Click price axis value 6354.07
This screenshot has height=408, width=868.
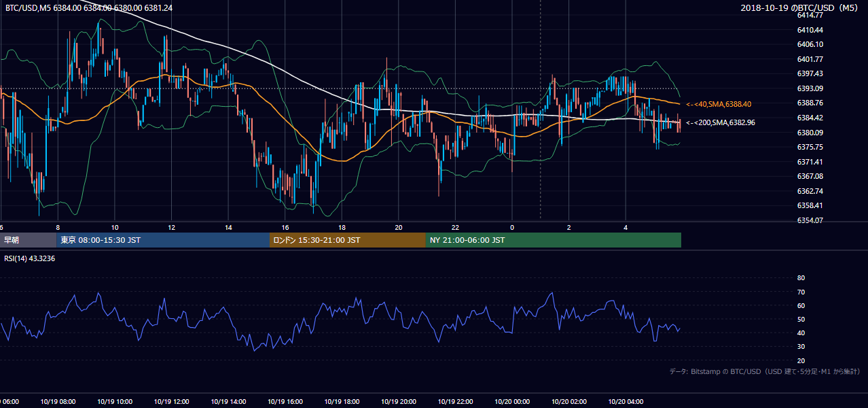(810, 220)
